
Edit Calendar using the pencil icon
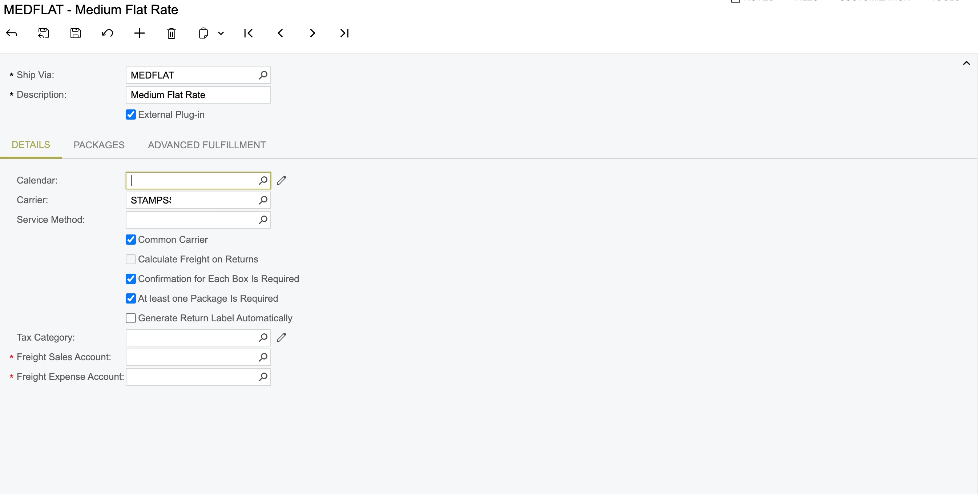pyautogui.click(x=281, y=180)
